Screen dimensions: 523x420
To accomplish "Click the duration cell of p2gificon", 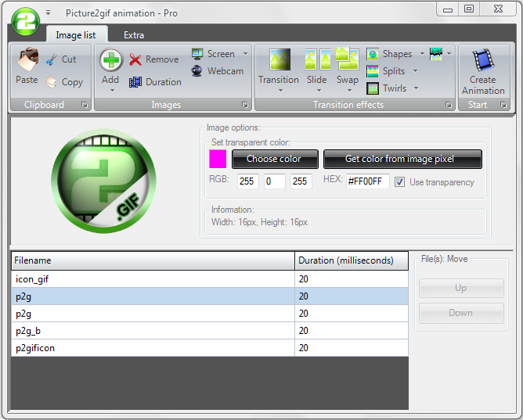I will (352, 348).
